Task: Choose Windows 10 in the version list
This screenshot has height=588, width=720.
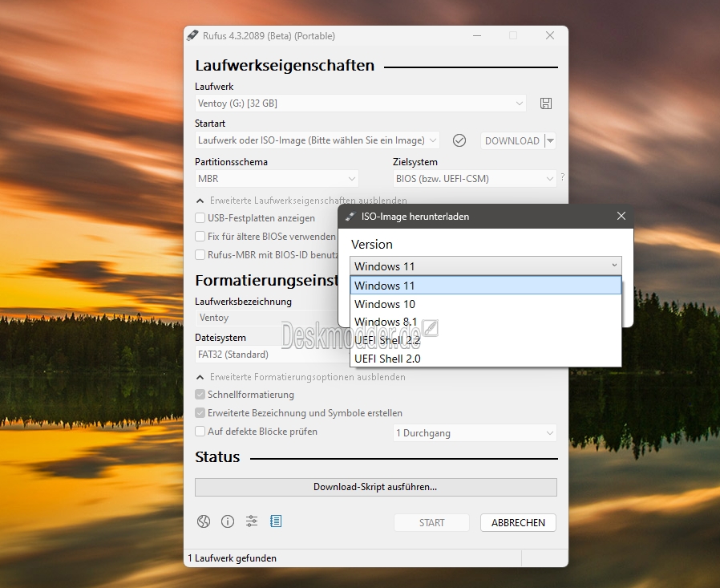Action: pos(486,304)
